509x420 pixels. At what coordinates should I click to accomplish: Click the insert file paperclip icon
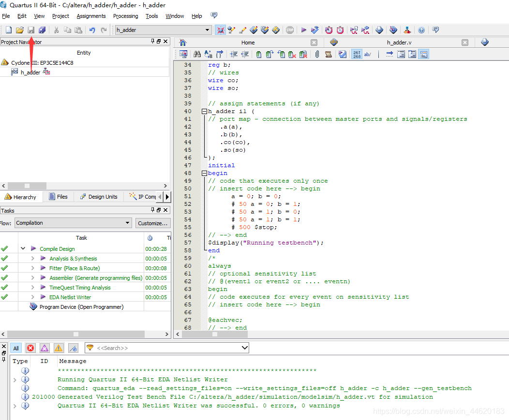pyautogui.click(x=317, y=54)
